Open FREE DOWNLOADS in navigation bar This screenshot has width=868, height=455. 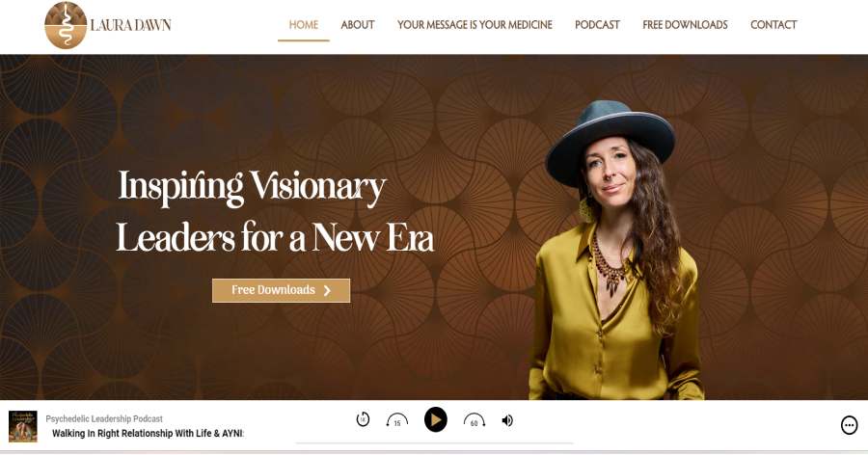685,25
